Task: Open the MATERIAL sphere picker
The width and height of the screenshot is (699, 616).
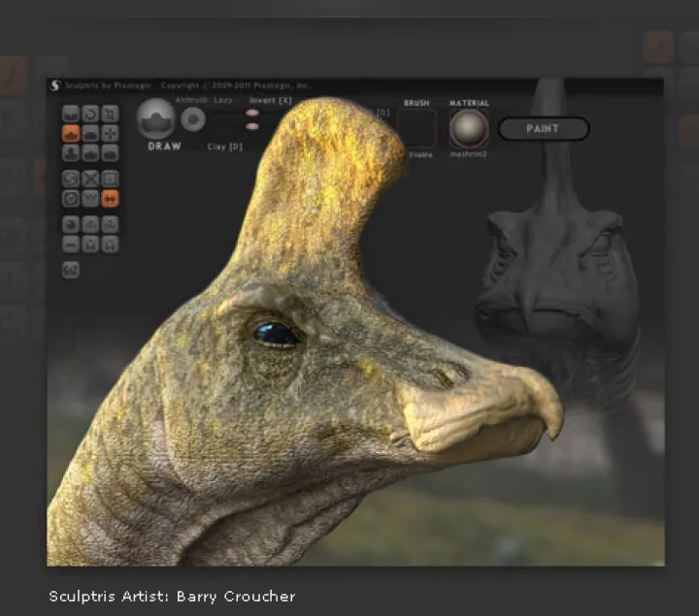Action: tap(469, 129)
